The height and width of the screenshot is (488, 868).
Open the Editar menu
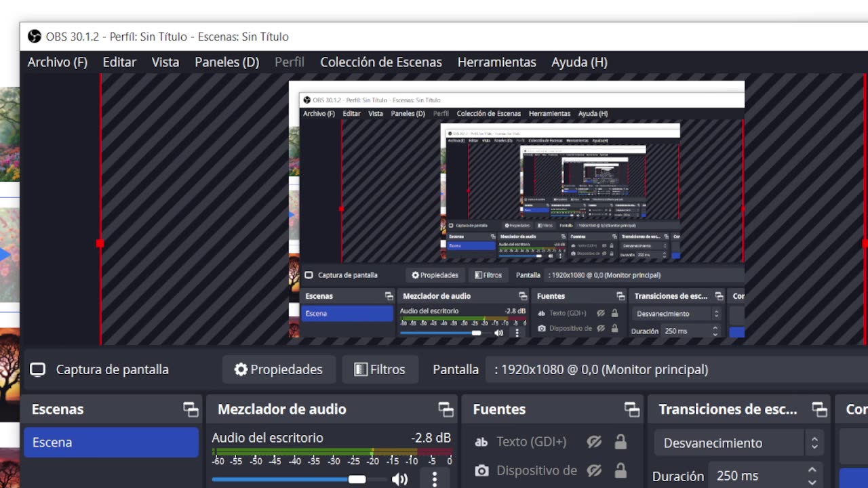119,62
